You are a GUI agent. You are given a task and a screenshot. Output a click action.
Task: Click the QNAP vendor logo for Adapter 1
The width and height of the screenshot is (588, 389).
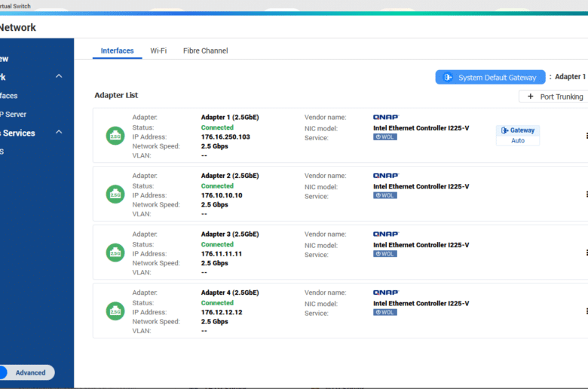[x=386, y=117]
